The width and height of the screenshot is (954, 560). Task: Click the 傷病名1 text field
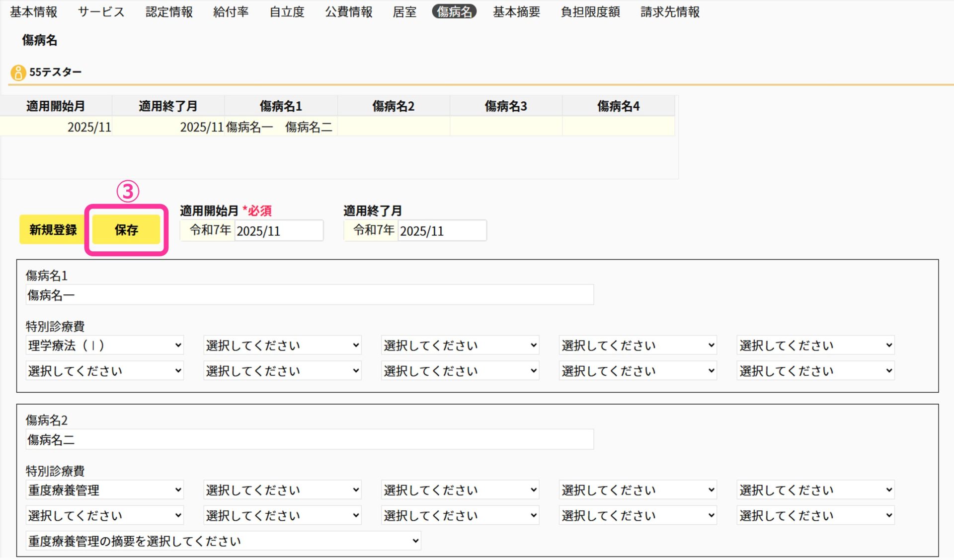tap(309, 295)
